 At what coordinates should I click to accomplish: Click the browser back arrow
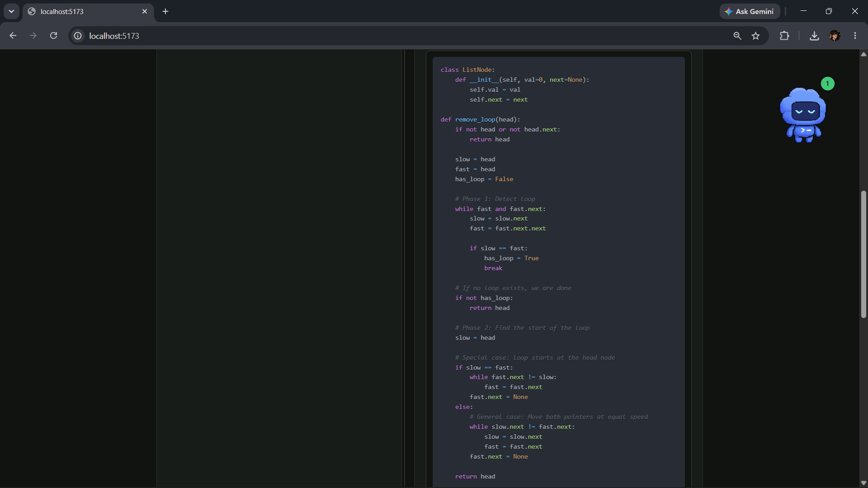(13, 36)
